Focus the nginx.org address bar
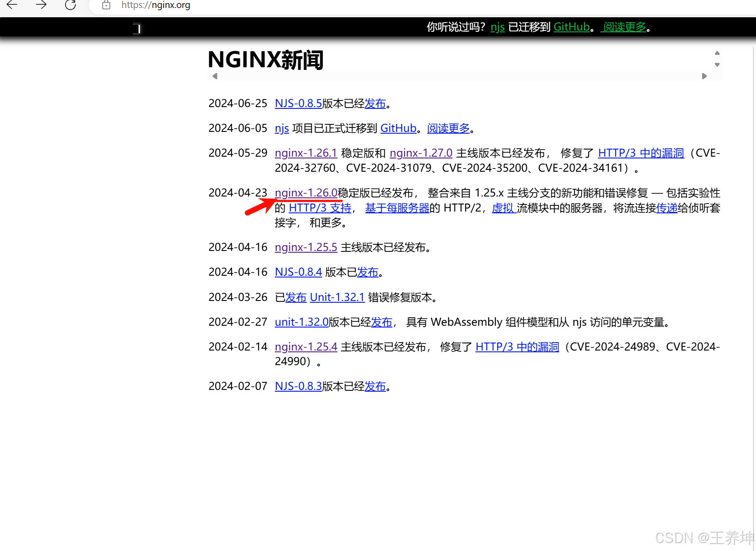 156,5
